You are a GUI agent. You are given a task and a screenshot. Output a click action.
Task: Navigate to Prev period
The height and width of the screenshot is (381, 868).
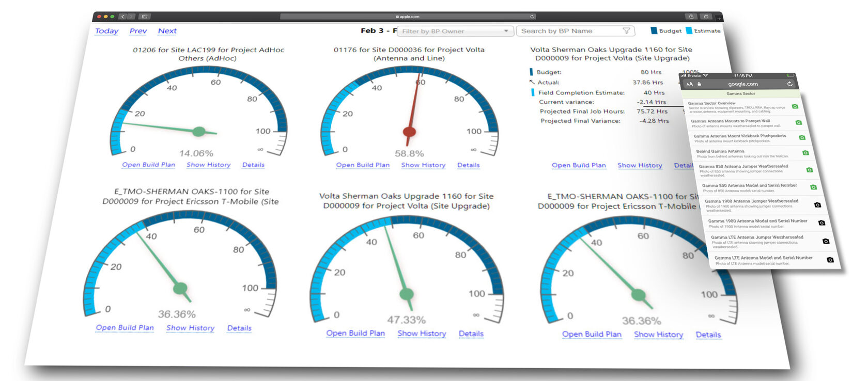click(x=138, y=31)
